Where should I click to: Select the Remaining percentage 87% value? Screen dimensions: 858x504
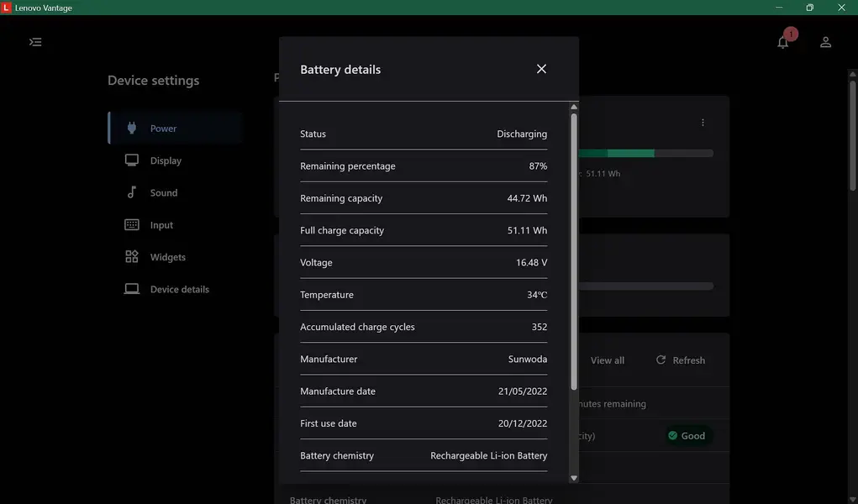538,165
